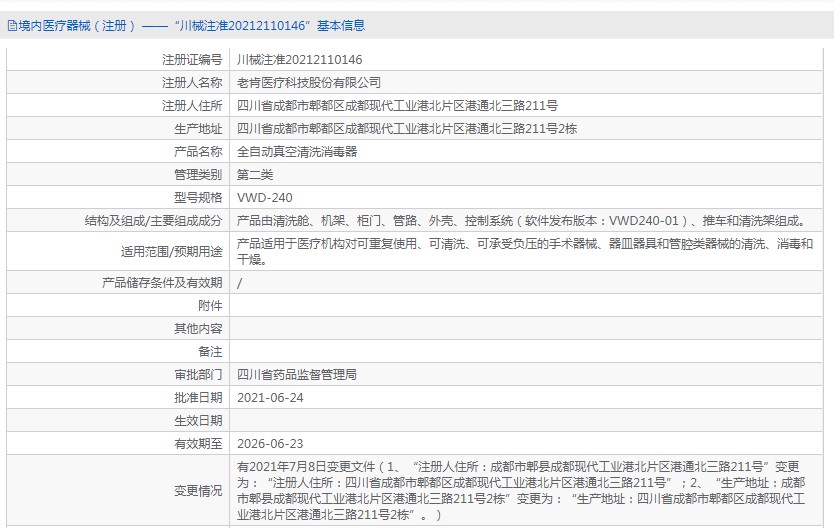Image resolution: width=834 pixels, height=528 pixels.
Task: Click the 其他内容 label
Action: point(198,329)
